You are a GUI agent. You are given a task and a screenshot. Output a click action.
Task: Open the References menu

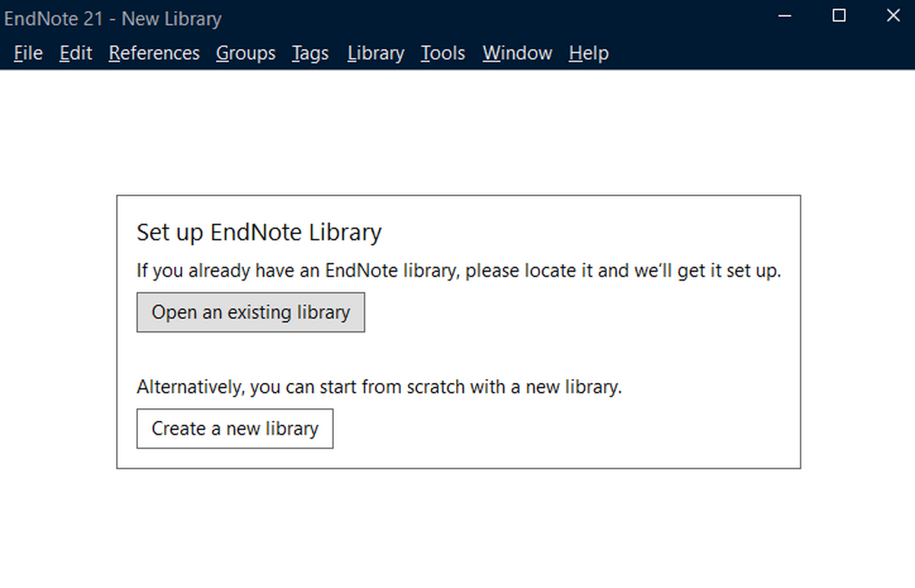[x=154, y=53]
